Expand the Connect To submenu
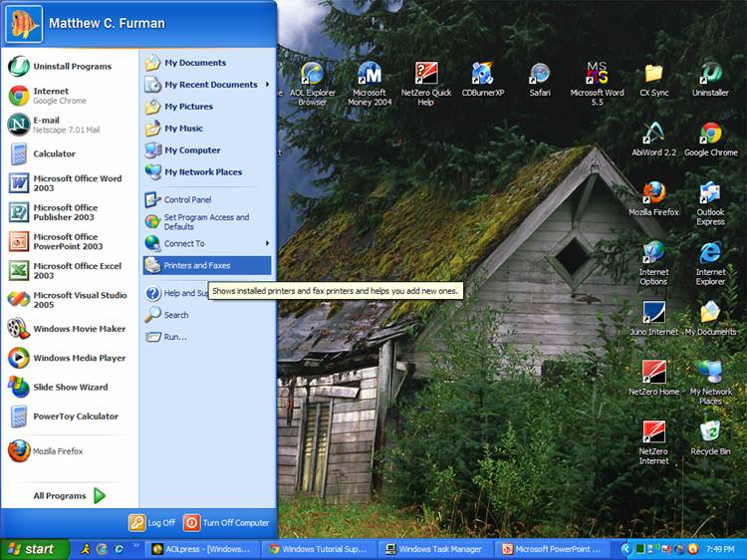Image resolution: width=747 pixels, height=560 pixels. point(207,243)
